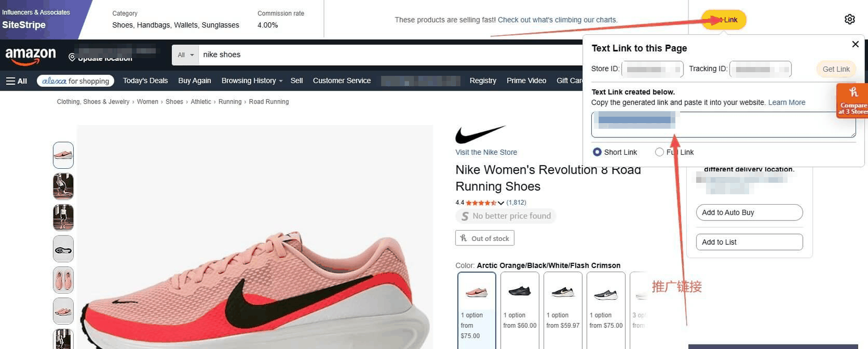
Task: Click the Running breadcrumb
Action: [230, 101]
